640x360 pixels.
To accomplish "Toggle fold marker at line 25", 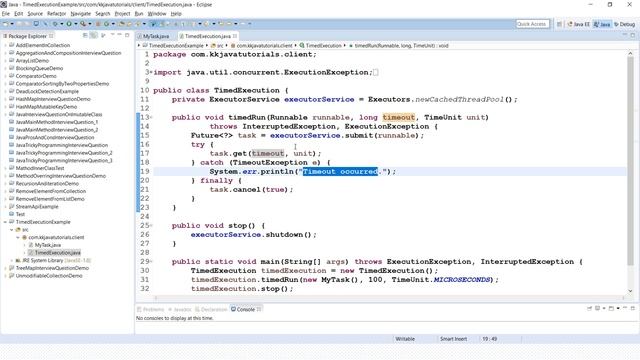I will 151,225.
